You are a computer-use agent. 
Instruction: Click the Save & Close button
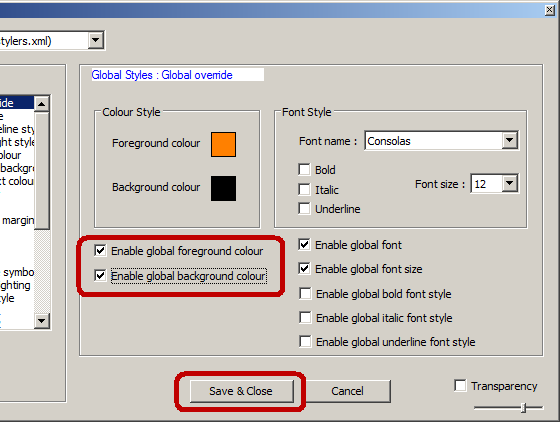click(241, 391)
